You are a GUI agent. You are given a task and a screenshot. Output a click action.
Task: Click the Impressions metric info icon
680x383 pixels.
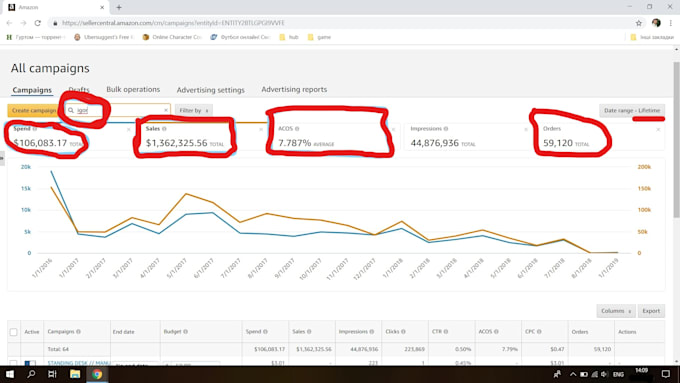(x=446, y=129)
